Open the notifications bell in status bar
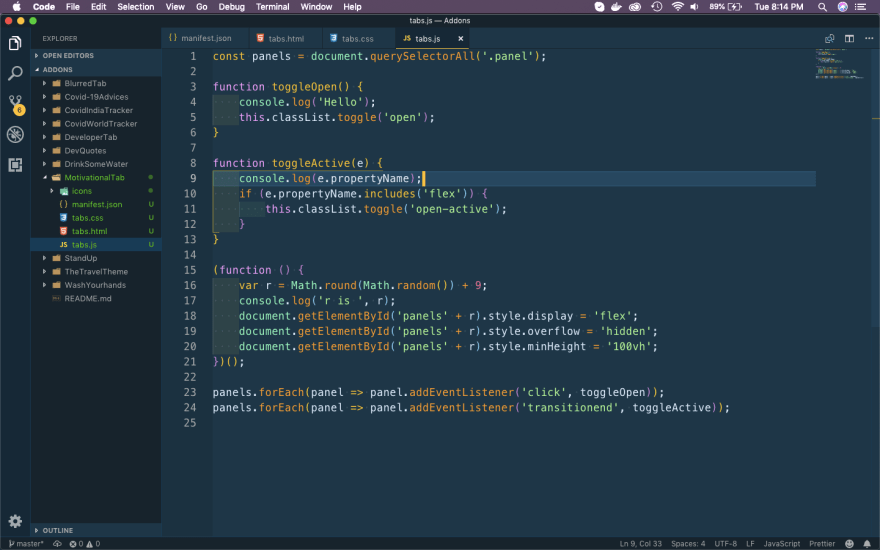Screen dimensions: 880x550 (867, 543)
